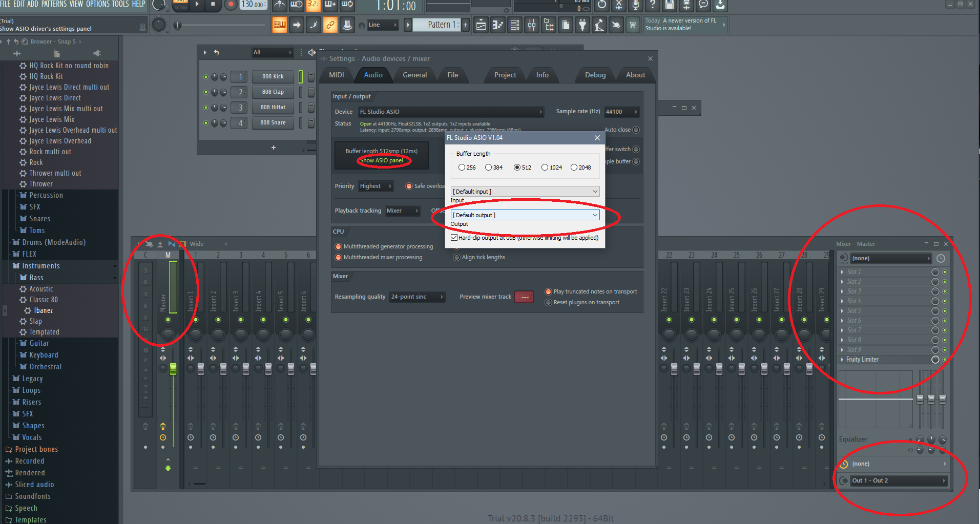Open the Fruity Limiter slot in mixer

pyautogui.click(x=885, y=360)
